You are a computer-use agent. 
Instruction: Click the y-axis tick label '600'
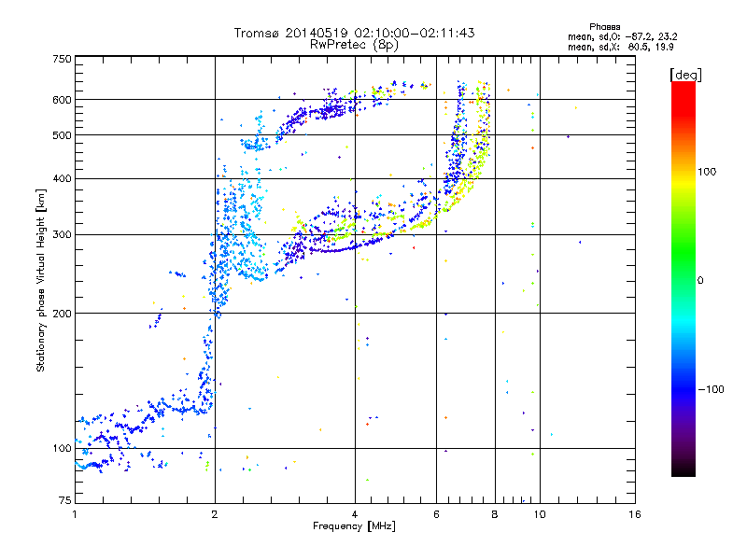click(62, 100)
